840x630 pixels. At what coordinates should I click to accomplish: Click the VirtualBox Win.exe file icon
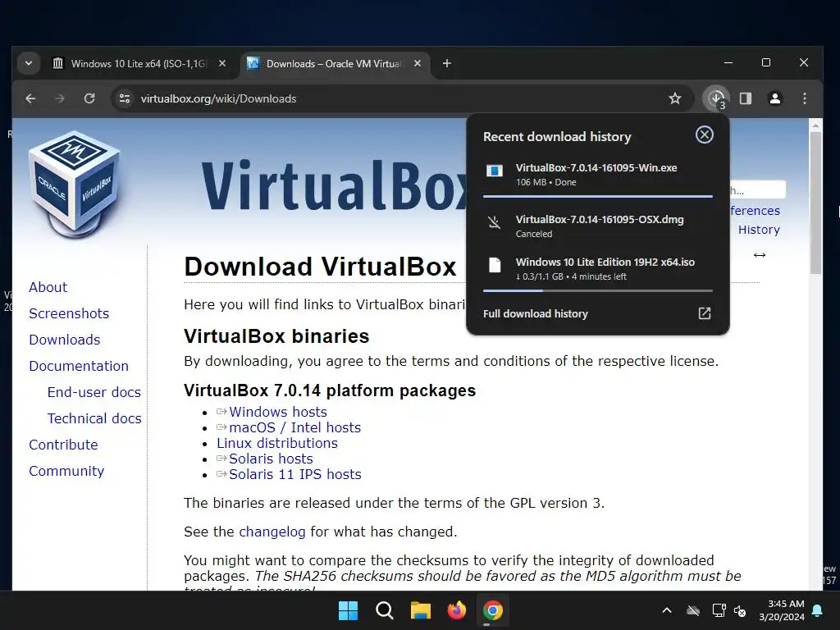point(495,171)
